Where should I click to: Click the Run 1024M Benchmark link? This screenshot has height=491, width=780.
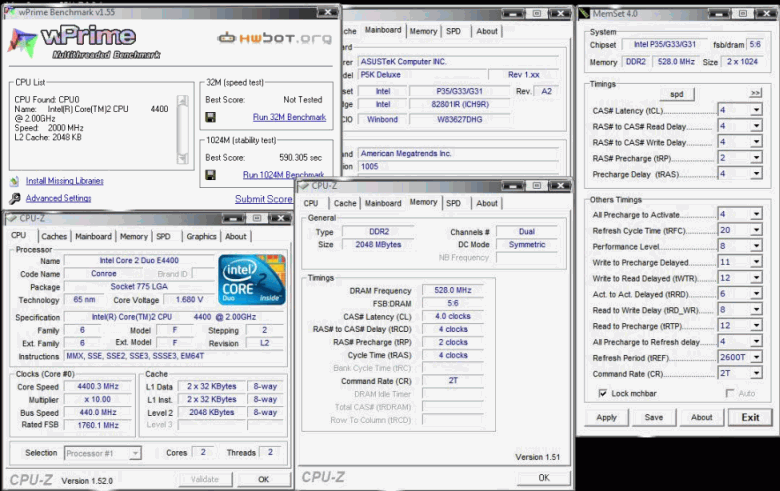[x=283, y=175]
